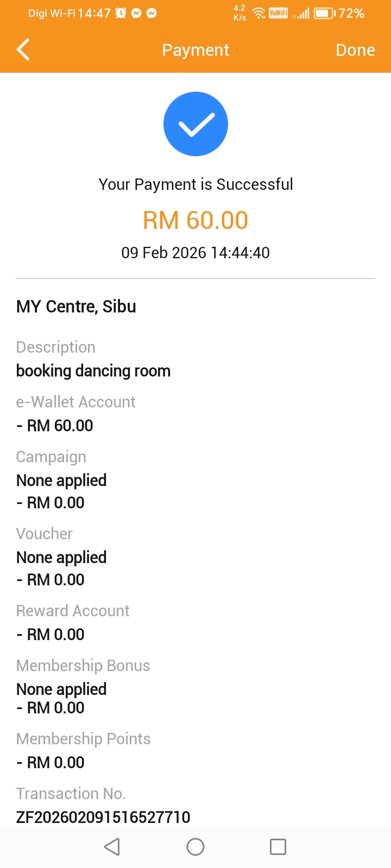Tap the Membership Points label

pyautogui.click(x=83, y=739)
